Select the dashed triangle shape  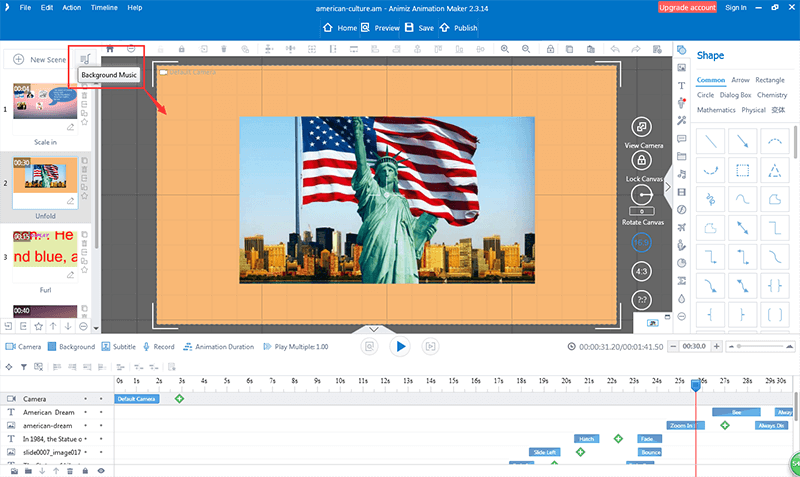pos(774,170)
